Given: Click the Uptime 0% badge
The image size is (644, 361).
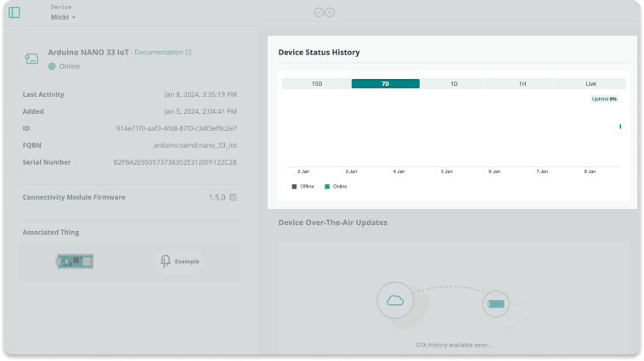Looking at the screenshot, I should coord(604,99).
